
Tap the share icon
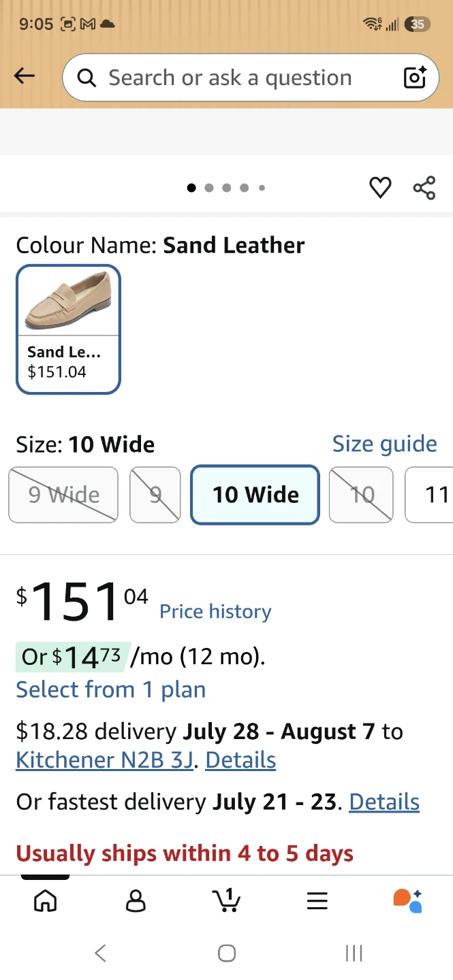(424, 187)
